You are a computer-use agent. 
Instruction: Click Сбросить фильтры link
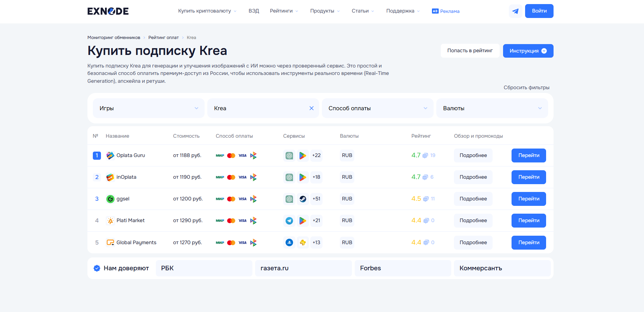click(x=526, y=87)
